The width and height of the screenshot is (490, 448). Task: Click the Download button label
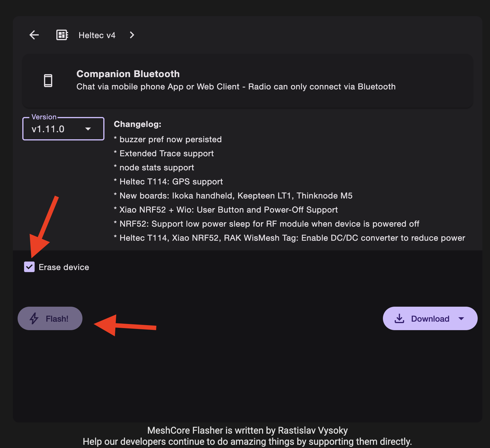click(430, 319)
